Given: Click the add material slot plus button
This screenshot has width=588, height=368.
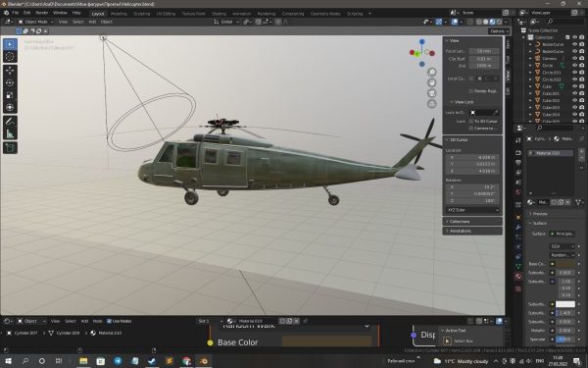Looking at the screenshot, I should point(581,151).
